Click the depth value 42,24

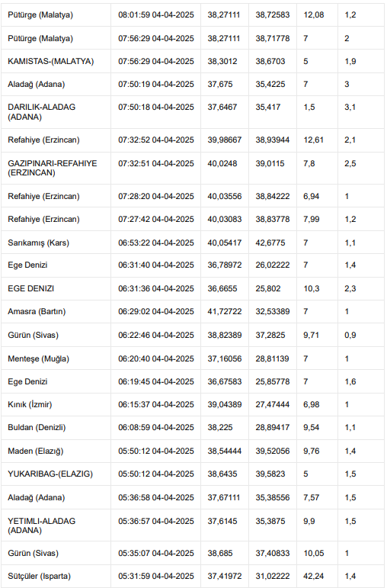coord(314,576)
